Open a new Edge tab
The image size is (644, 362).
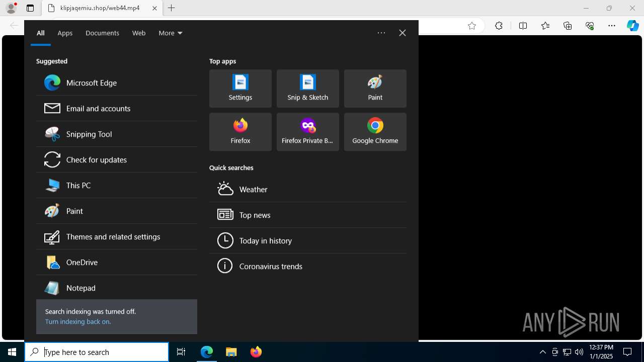[x=172, y=8]
